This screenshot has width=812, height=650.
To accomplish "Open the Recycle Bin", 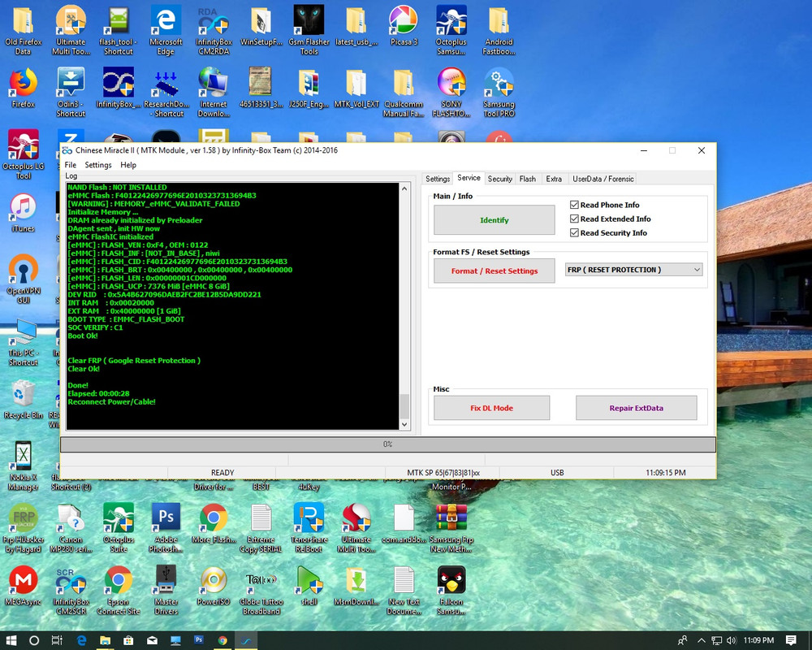I will pyautogui.click(x=24, y=399).
